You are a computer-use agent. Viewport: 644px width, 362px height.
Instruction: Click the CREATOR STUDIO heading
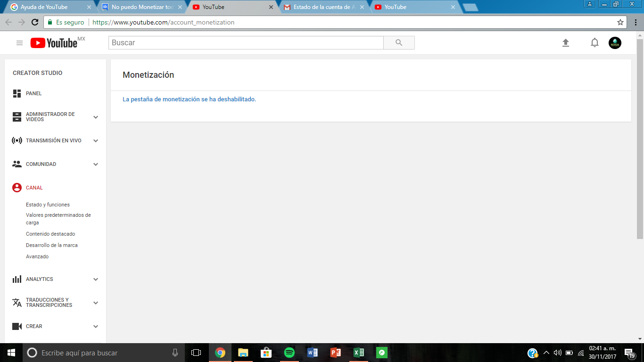38,73
